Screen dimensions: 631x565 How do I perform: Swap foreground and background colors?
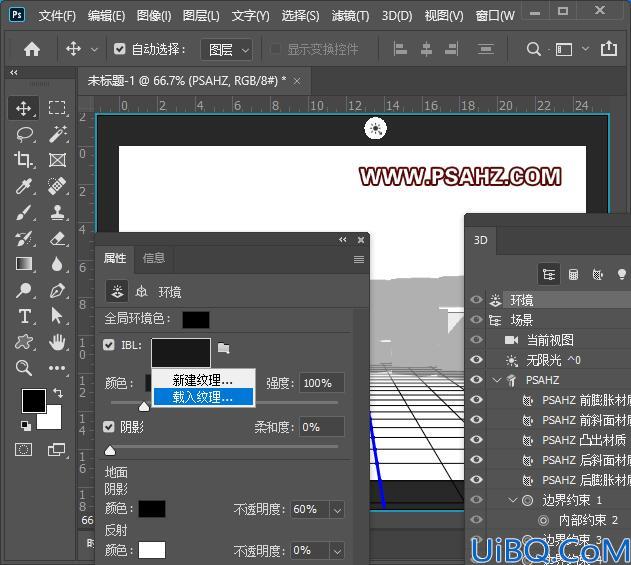[x=58, y=393]
